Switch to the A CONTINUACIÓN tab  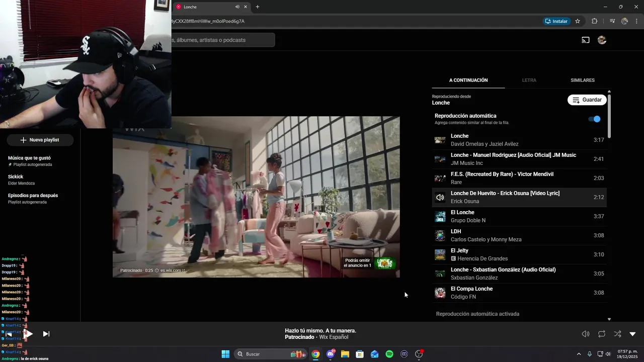(468, 80)
